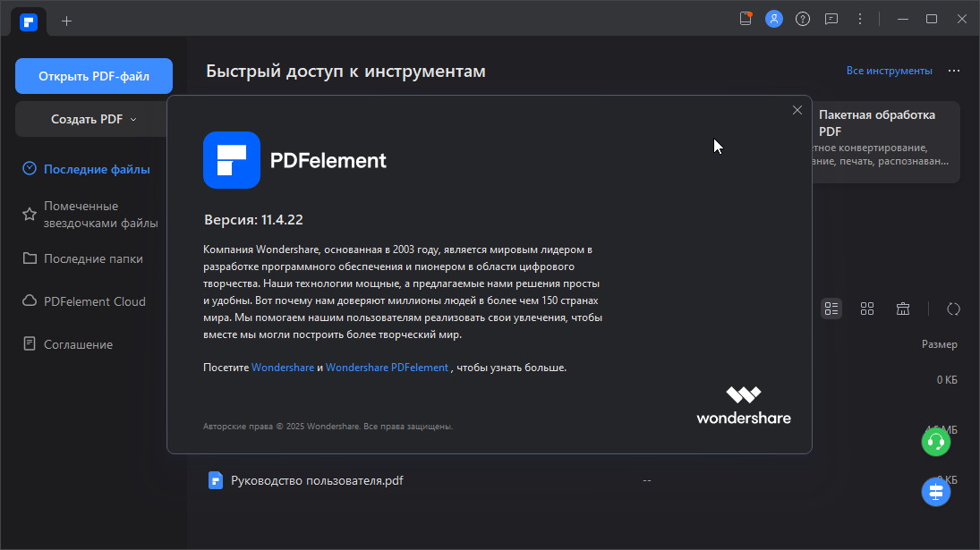Click the copyright 2025 Wondershare text

pos(328,427)
